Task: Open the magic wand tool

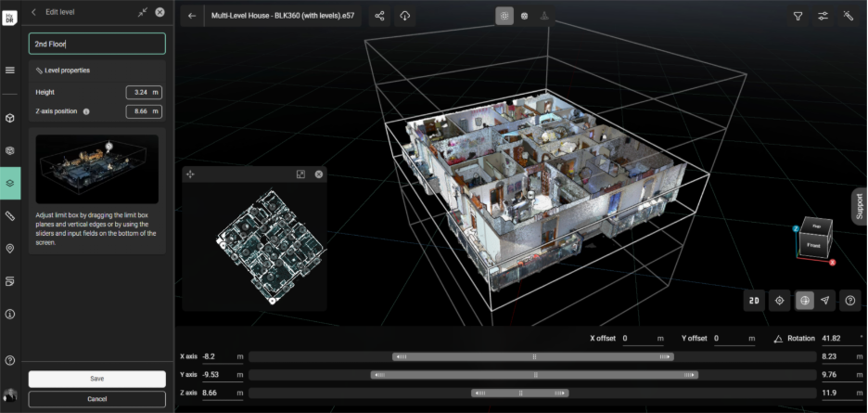Action: pos(848,16)
